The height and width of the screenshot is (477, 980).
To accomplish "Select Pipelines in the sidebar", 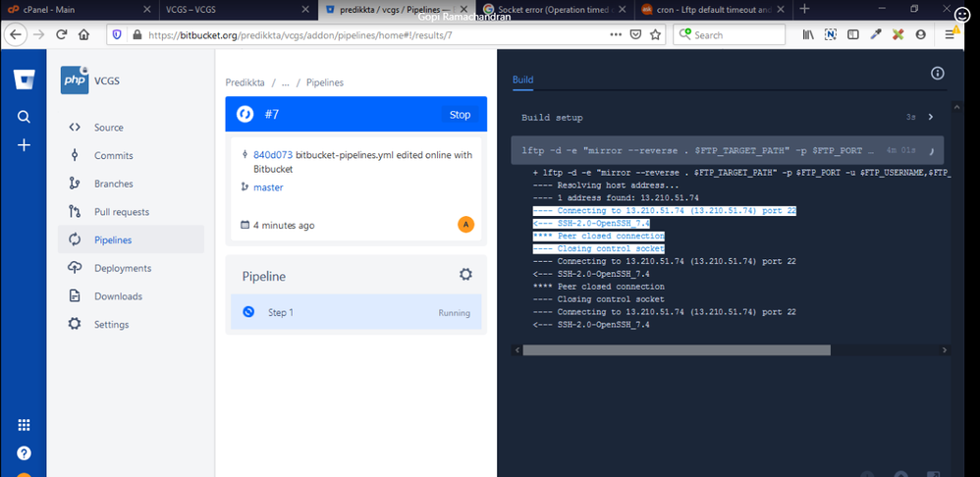I will pos(131,239).
